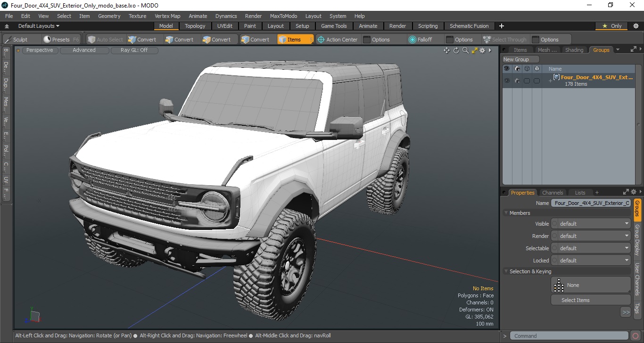The height and width of the screenshot is (343, 644).
Task: Open the Falloff menu
Action: [x=420, y=40]
